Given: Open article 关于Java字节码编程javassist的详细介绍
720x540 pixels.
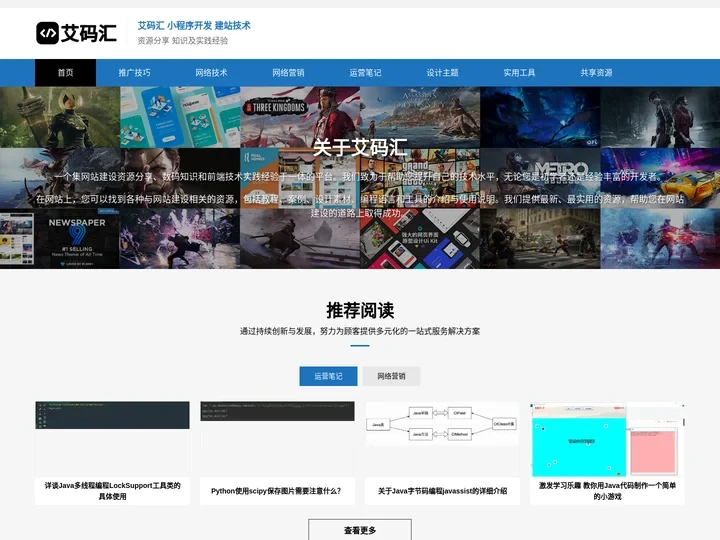Looking at the screenshot, I should (x=442, y=491).
